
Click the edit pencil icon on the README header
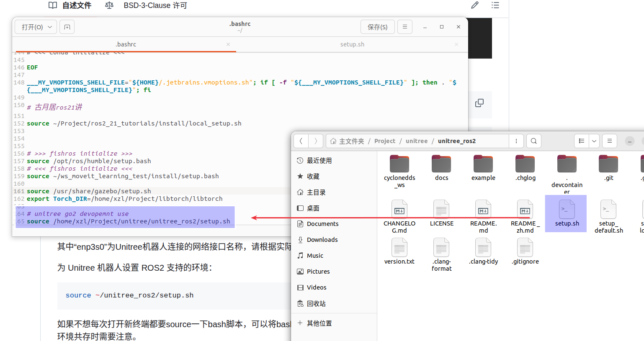tap(475, 5)
